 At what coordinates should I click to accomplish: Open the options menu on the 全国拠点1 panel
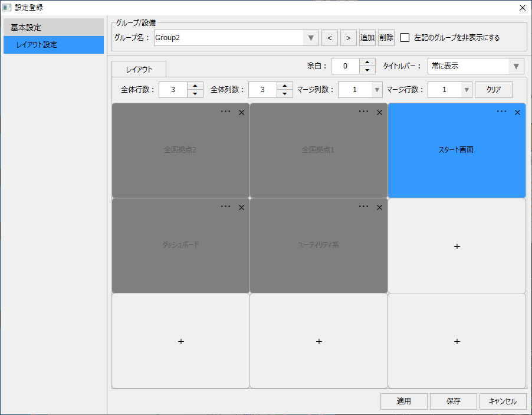click(x=363, y=112)
